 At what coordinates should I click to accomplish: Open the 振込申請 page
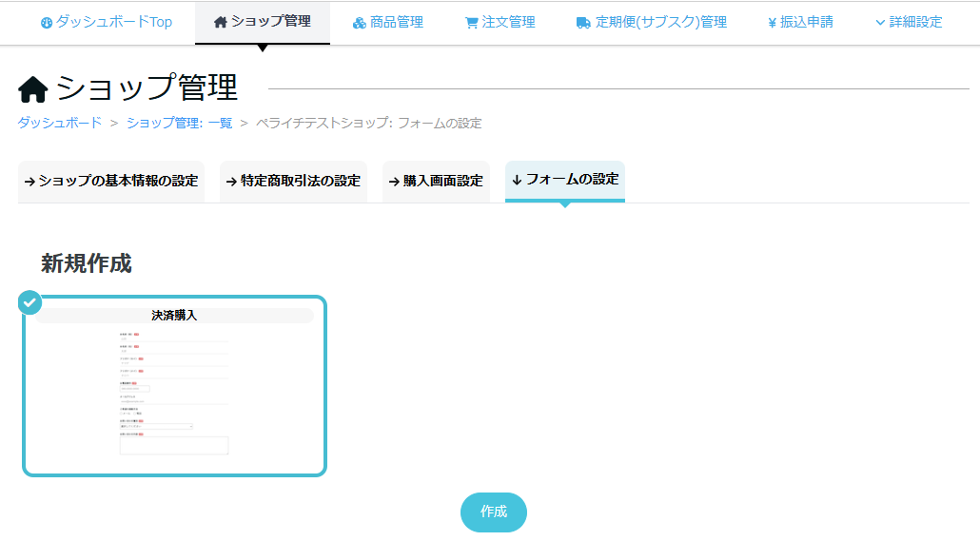click(800, 23)
